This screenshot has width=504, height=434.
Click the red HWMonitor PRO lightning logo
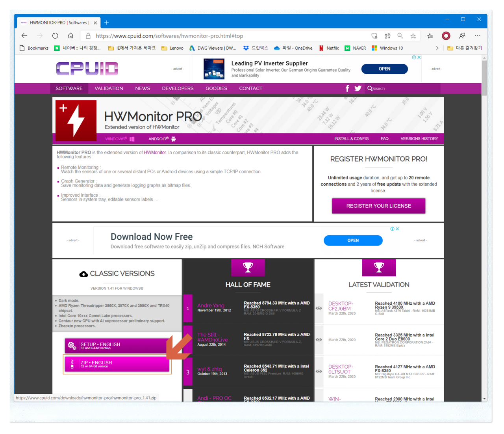tap(76, 121)
